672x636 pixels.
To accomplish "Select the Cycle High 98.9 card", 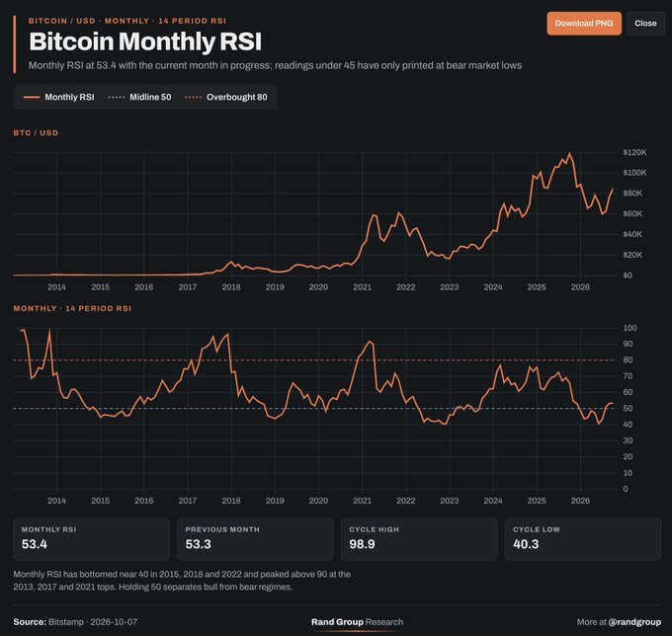I will click(419, 539).
